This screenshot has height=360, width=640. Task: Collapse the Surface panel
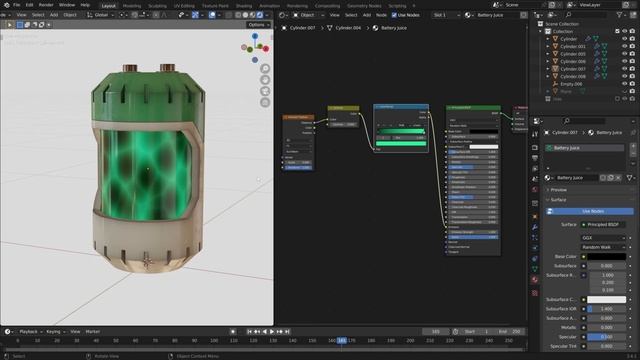tap(558, 200)
